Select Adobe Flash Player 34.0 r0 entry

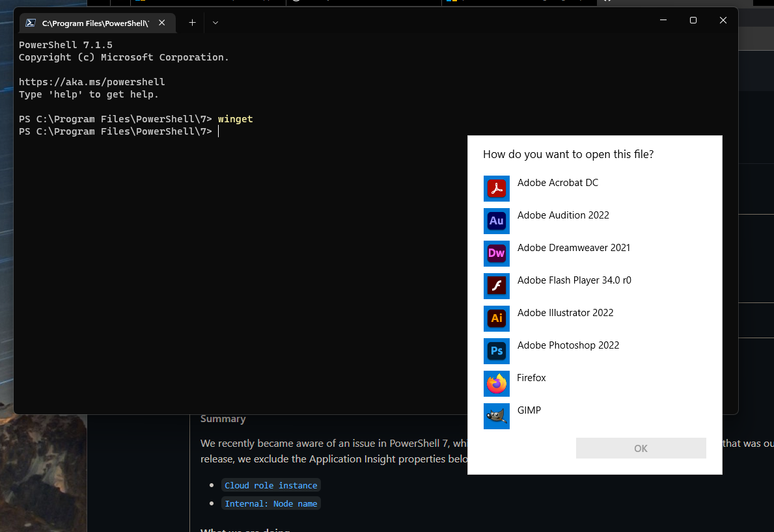pyautogui.click(x=574, y=280)
